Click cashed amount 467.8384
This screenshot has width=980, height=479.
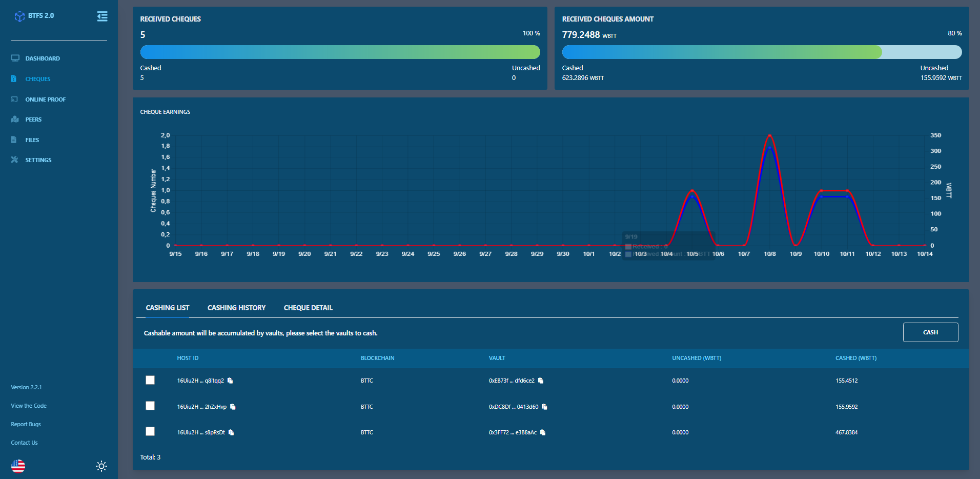tap(846, 432)
